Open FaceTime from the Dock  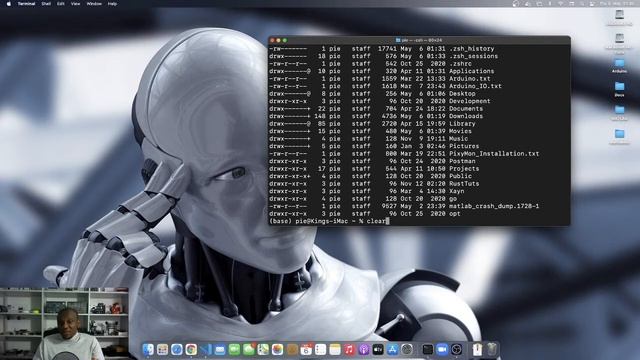[x=234, y=349]
